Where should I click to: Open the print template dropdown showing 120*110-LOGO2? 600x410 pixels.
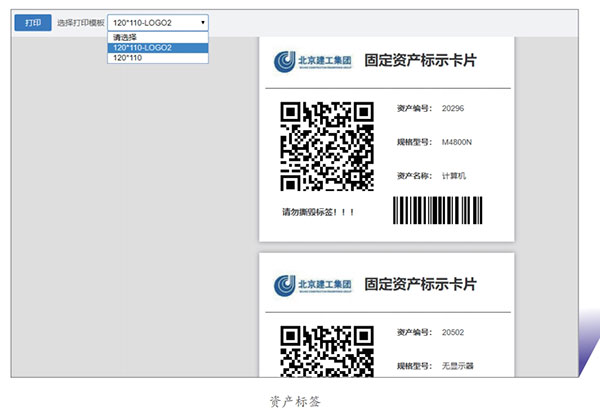(x=158, y=23)
